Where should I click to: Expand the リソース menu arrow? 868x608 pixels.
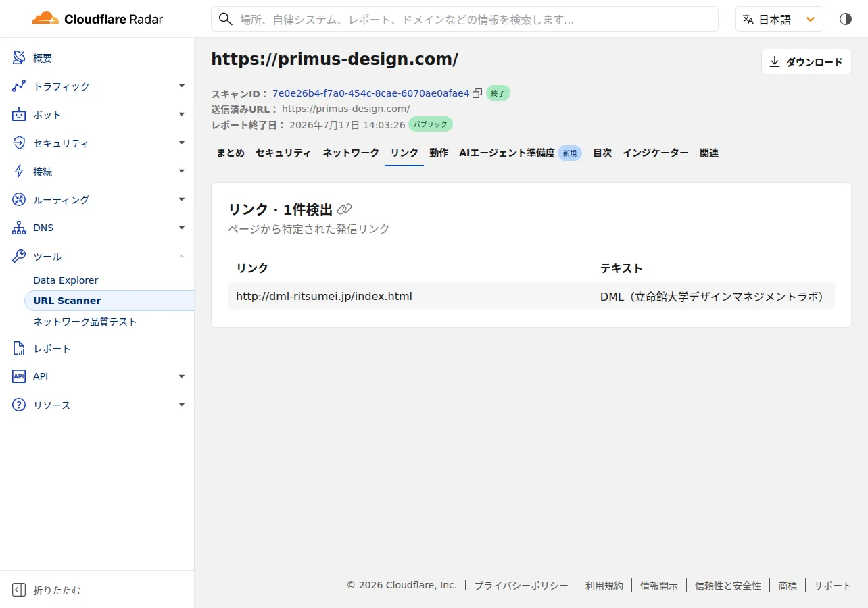click(x=182, y=405)
